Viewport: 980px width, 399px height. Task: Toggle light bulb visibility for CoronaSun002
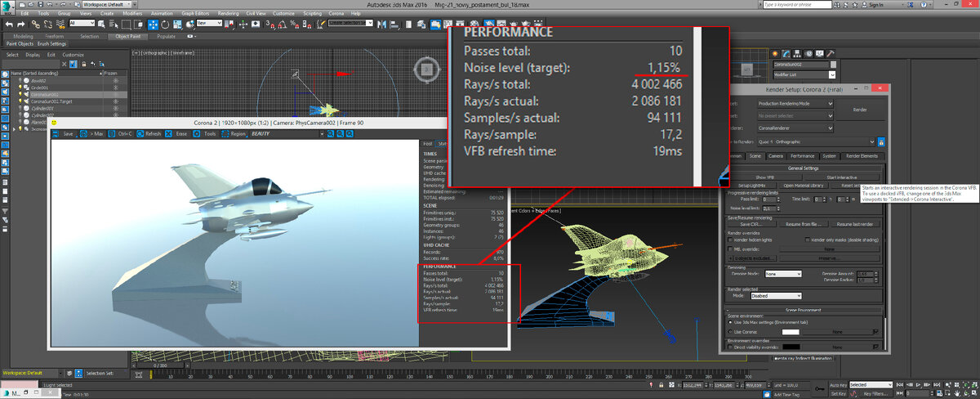pyautogui.click(x=20, y=94)
